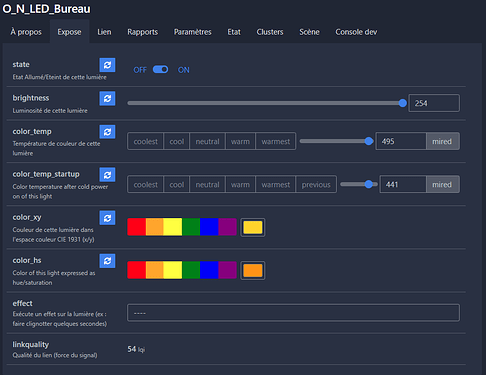486x375 pixels.
Task: Click the ON label for state
Action: point(184,70)
